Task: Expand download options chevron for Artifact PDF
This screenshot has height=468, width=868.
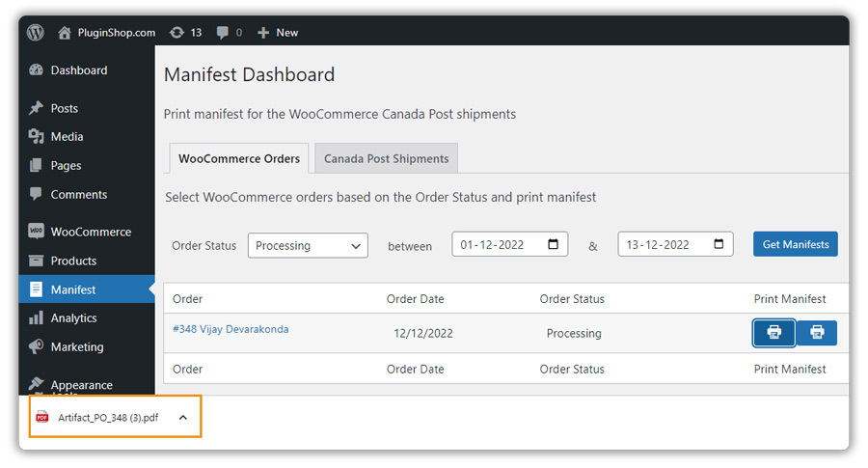Action: 183,418
